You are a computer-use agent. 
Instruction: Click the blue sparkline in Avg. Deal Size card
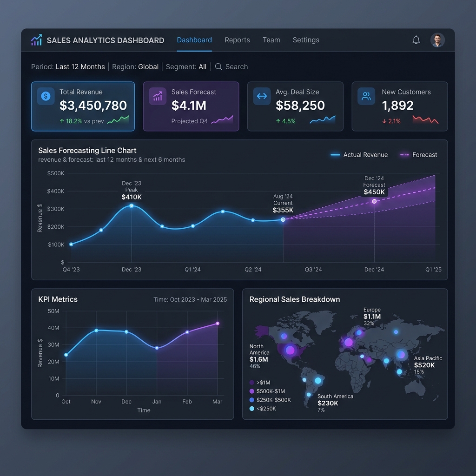(323, 119)
